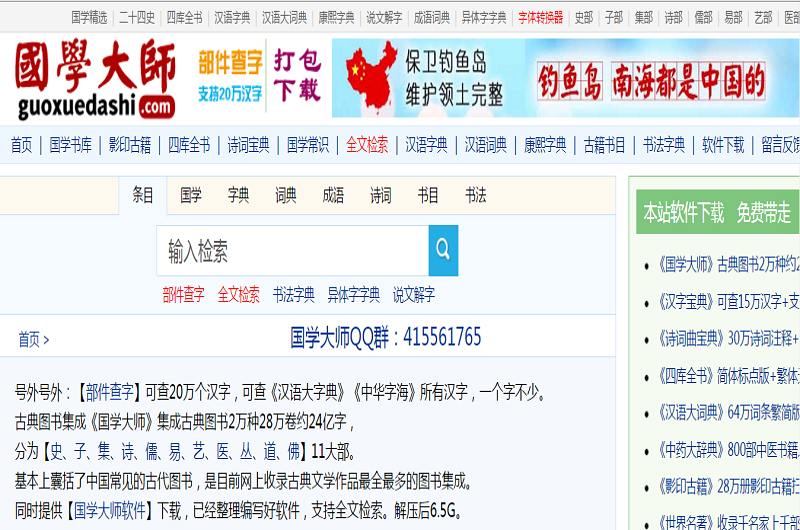Click 异体字字典 below the search box
The image size is (800, 530).
(x=354, y=294)
